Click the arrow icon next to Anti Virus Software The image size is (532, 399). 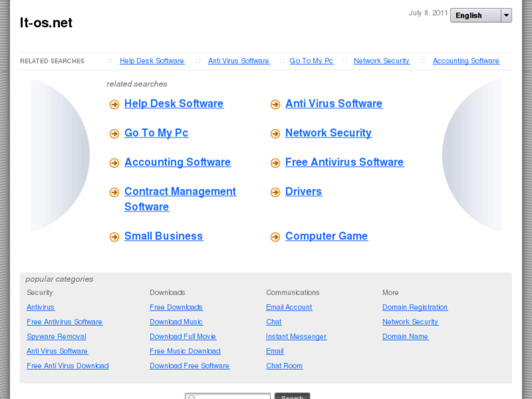[x=275, y=105]
